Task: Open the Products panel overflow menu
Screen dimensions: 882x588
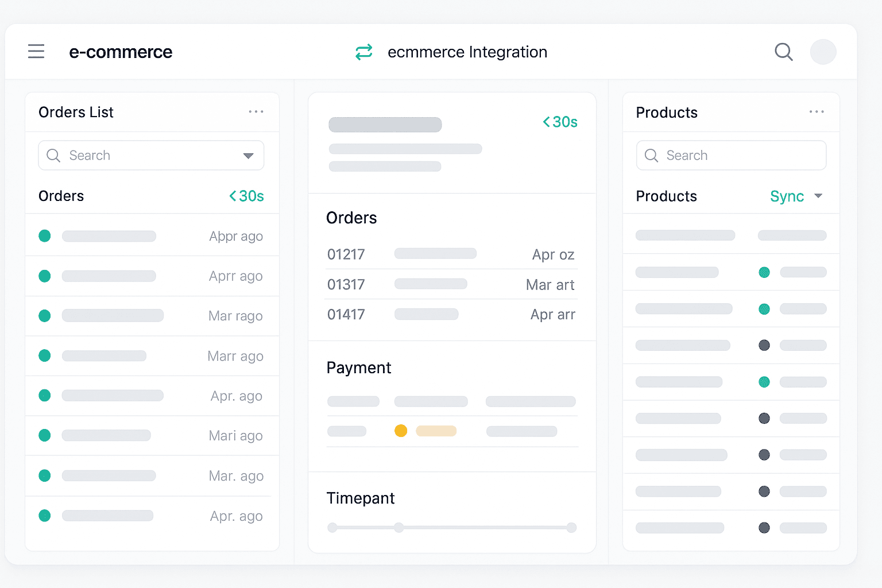Action: pos(817,111)
